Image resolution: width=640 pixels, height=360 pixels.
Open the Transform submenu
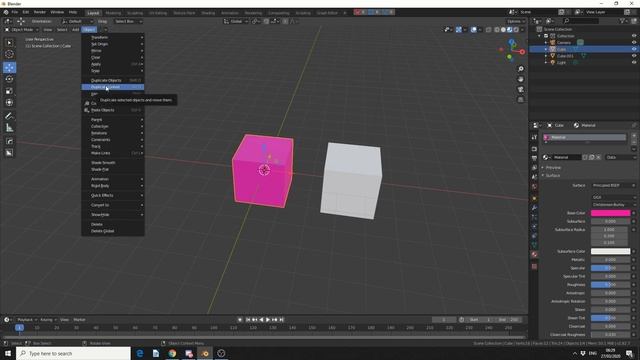(113, 37)
